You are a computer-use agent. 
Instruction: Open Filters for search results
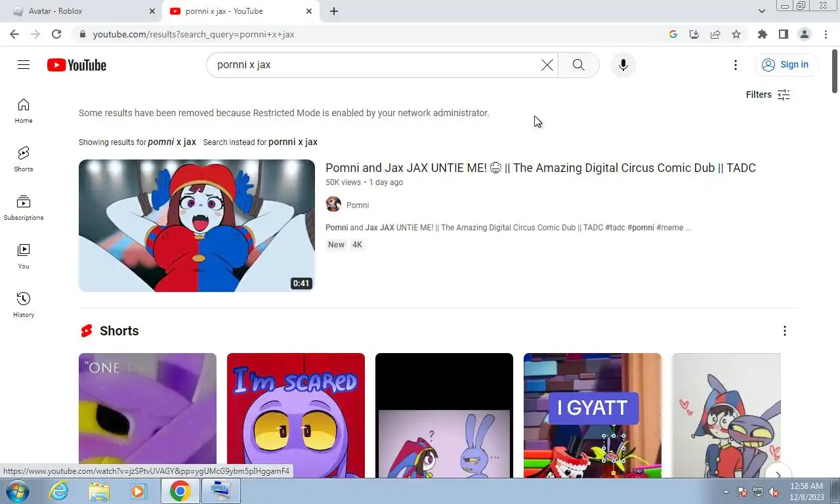(768, 94)
